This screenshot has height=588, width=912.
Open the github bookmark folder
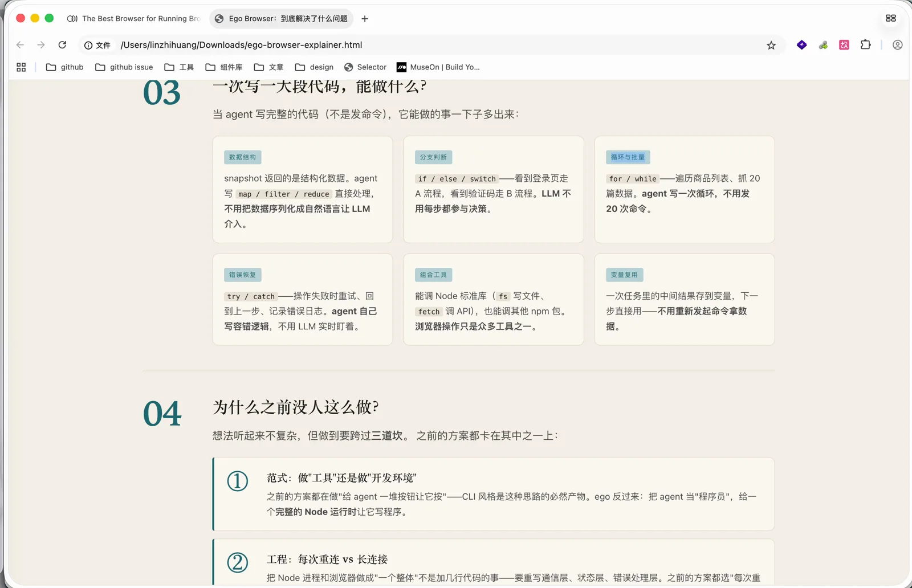64,67
